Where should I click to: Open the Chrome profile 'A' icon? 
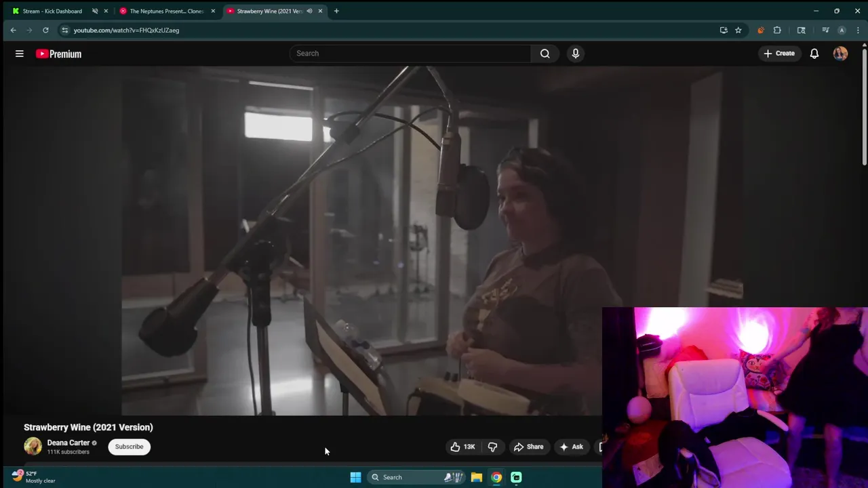click(842, 30)
